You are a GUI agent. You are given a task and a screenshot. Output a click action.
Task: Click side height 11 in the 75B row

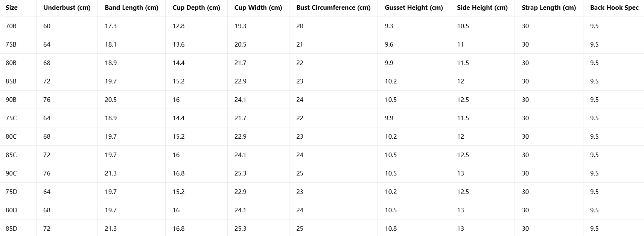coord(460,44)
